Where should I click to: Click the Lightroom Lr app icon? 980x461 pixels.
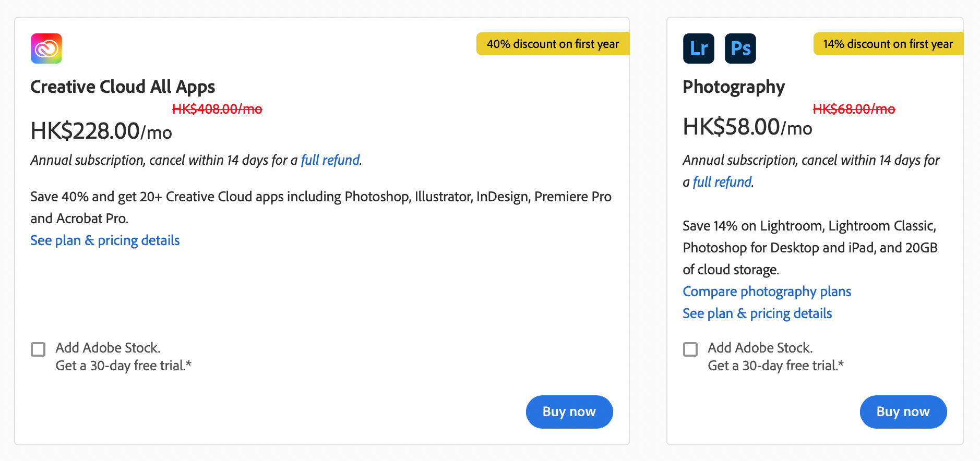click(698, 48)
